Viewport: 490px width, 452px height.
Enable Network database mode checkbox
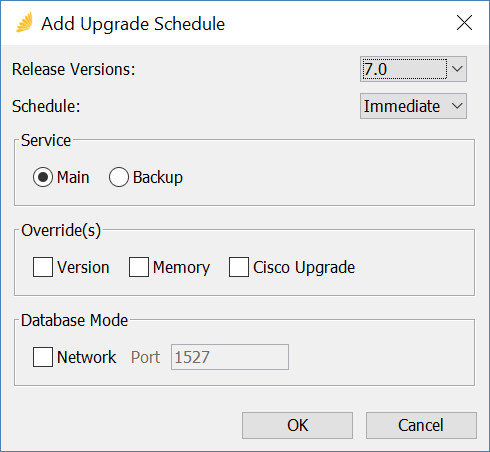tap(43, 357)
